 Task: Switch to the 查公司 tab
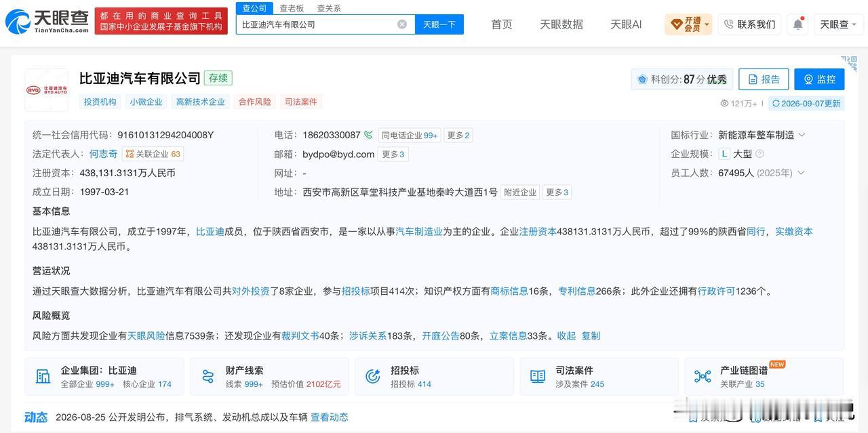(254, 8)
